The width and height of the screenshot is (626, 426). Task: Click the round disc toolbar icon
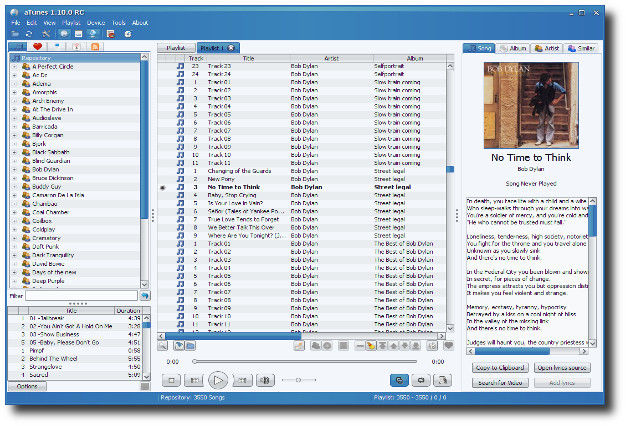click(128, 34)
